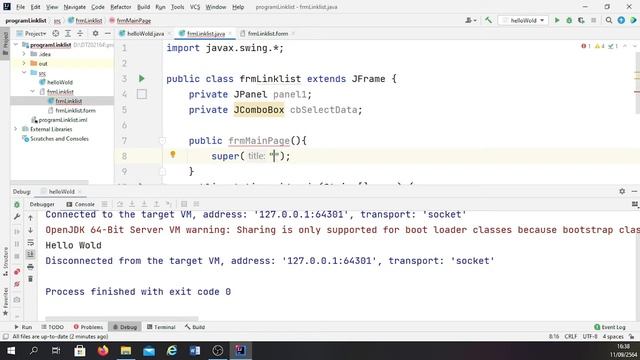Viewport: 640px width, 360px height.
Task: Run helloWold with the green Run arrow
Action: (x=557, y=20)
